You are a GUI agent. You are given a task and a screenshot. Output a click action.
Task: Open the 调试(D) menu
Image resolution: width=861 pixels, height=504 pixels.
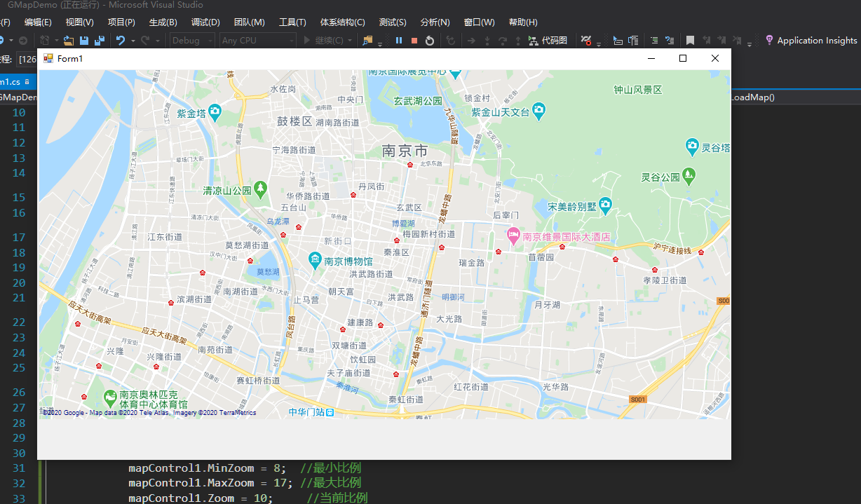click(x=204, y=22)
